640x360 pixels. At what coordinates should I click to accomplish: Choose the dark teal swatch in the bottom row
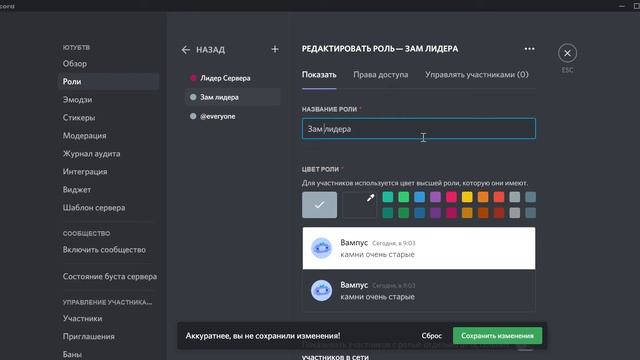(388, 213)
